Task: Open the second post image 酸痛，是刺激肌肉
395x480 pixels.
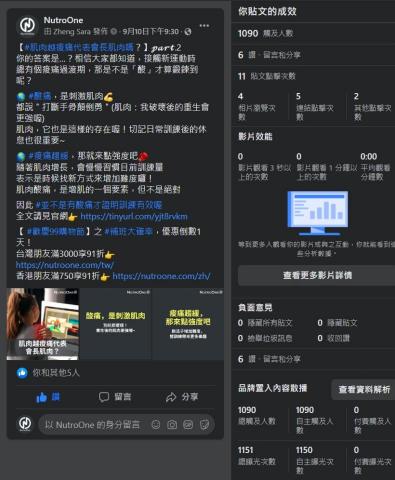Action: pyautogui.click(x=115, y=324)
